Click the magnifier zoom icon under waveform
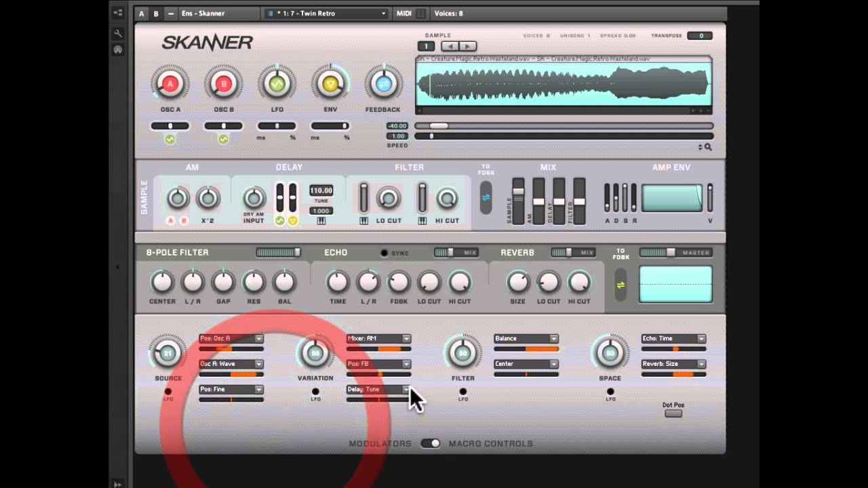 click(x=708, y=147)
